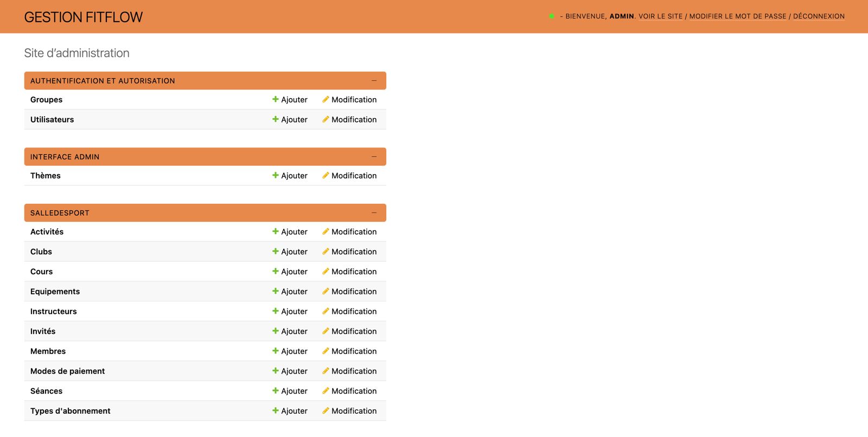868x437 pixels.
Task: Click the pencil icon in the Groupes row
Action: pyautogui.click(x=325, y=99)
